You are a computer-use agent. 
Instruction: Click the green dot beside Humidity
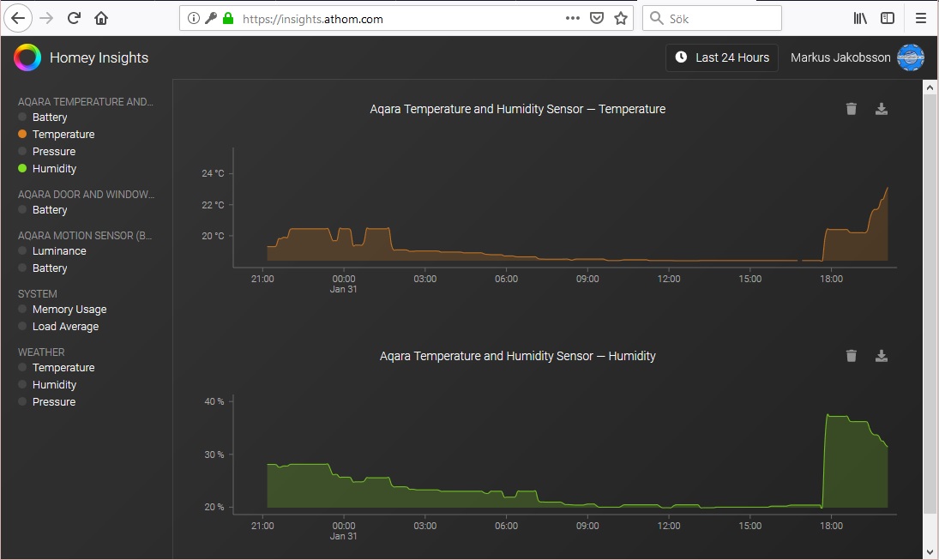(x=23, y=168)
